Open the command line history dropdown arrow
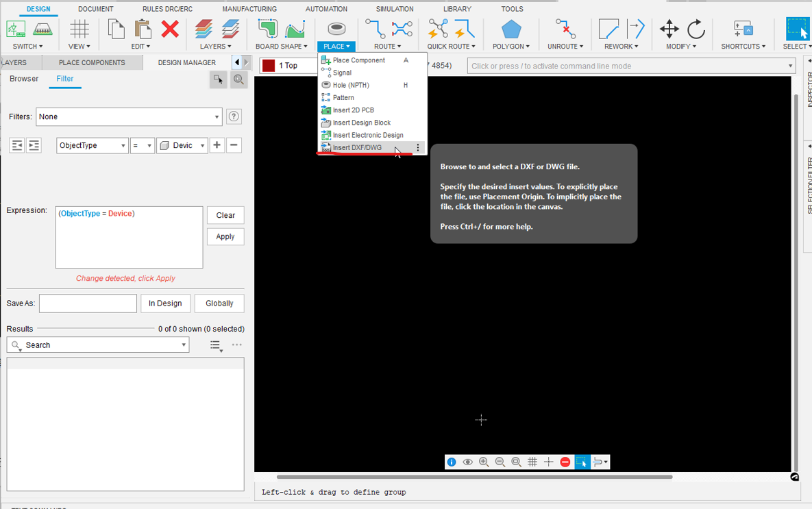Screen dimensions: 812x509 click(790, 66)
